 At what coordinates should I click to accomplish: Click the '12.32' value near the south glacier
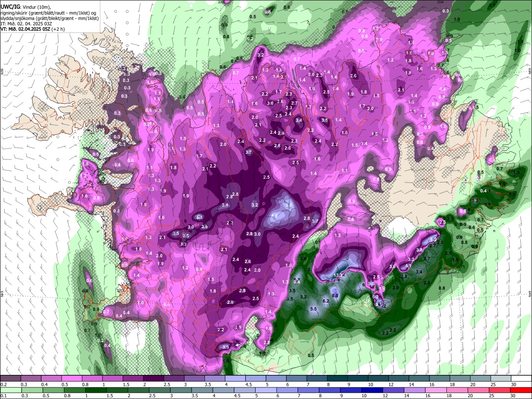point(340,275)
